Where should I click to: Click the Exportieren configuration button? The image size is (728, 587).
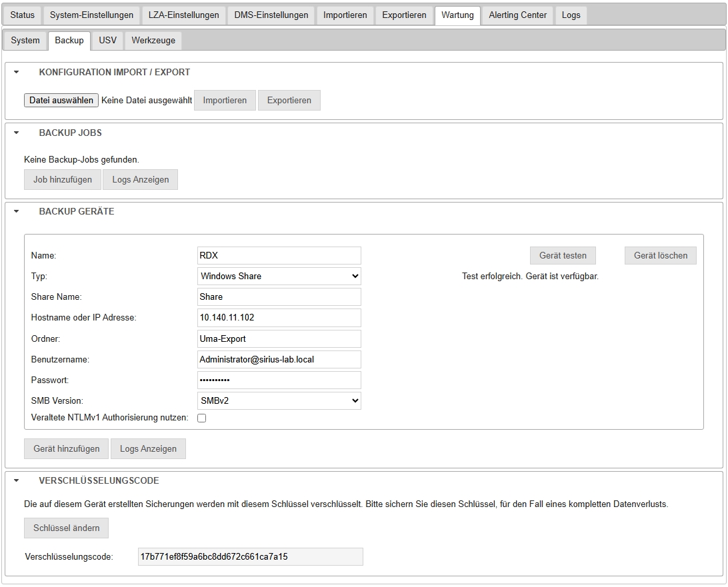tap(289, 101)
